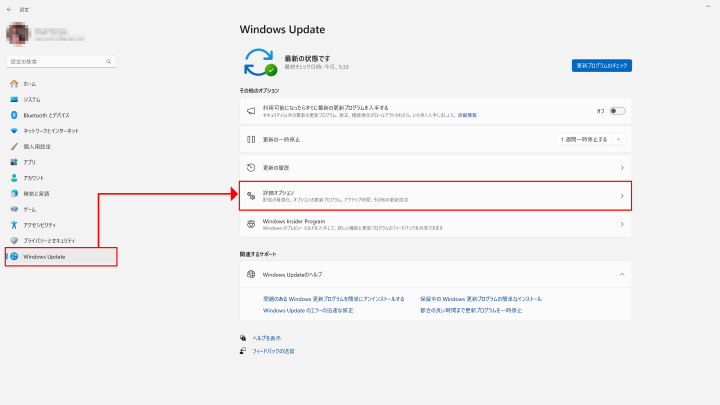Open link about uninstalling problematic Windows updates
The width and height of the screenshot is (720, 405).
[333, 299]
